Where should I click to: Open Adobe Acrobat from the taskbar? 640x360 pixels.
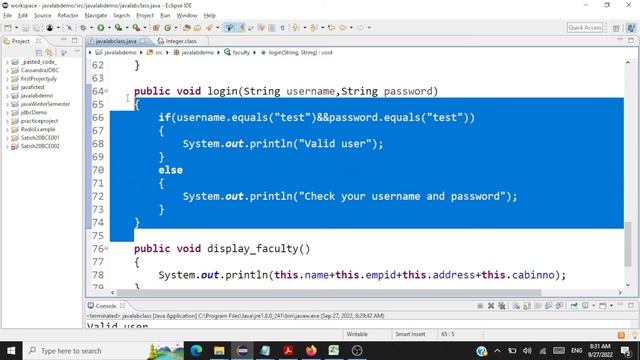(x=288, y=351)
